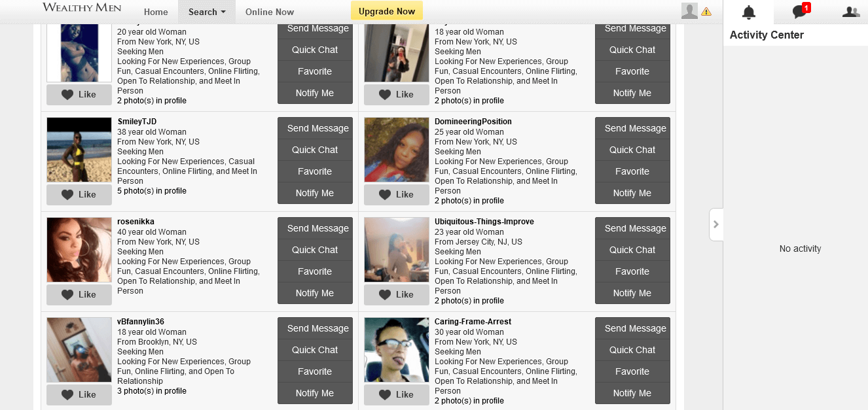Collapse the Activity Center side panel
Viewport: 868px width, 410px height.
click(x=716, y=224)
